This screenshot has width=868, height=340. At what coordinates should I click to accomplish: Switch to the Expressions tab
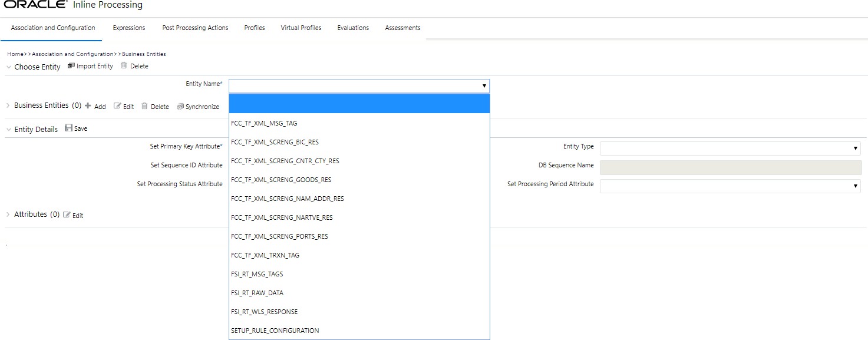point(129,28)
